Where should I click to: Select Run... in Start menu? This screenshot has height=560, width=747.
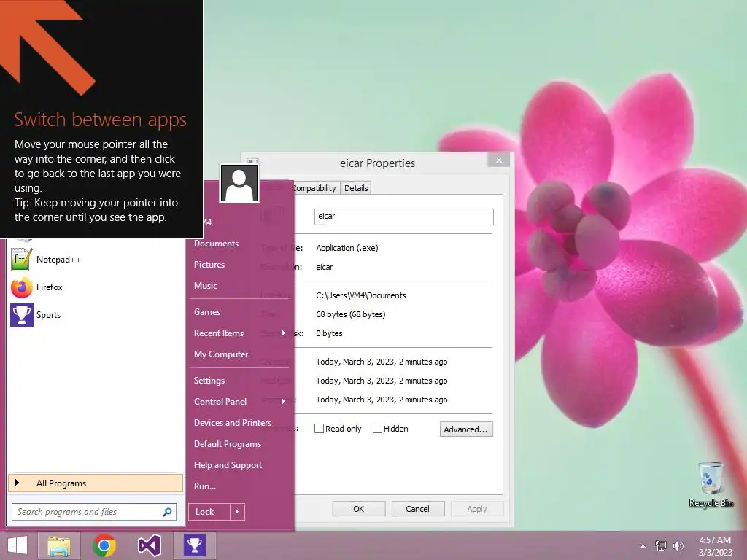tap(205, 486)
